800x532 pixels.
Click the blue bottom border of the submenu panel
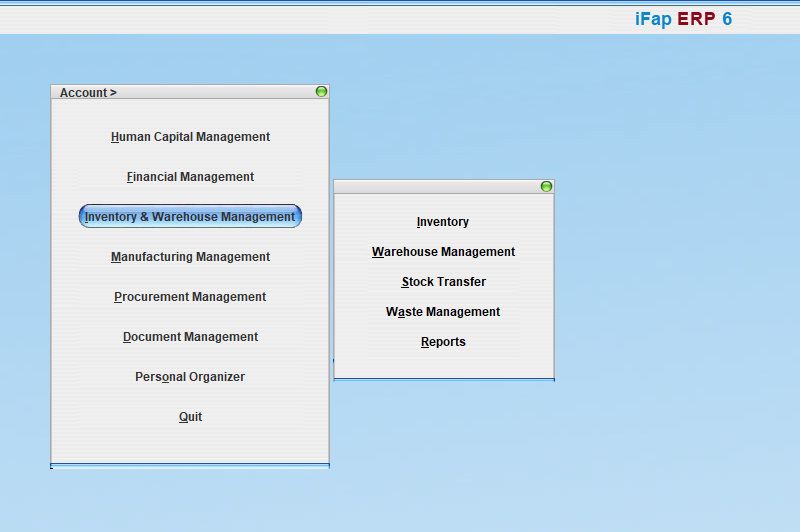(443, 379)
